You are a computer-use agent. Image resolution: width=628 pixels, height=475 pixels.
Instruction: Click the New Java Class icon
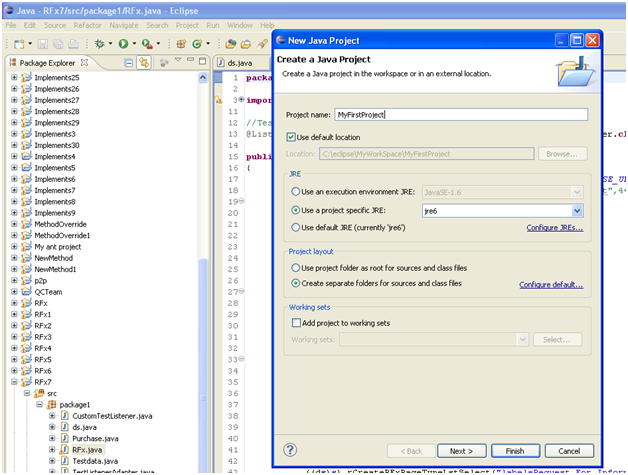[197, 44]
